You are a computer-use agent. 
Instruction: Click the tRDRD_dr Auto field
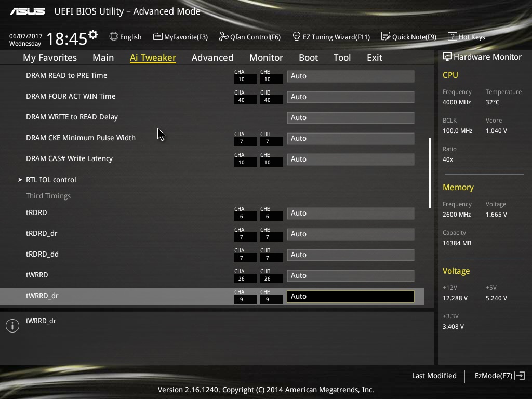(351, 234)
